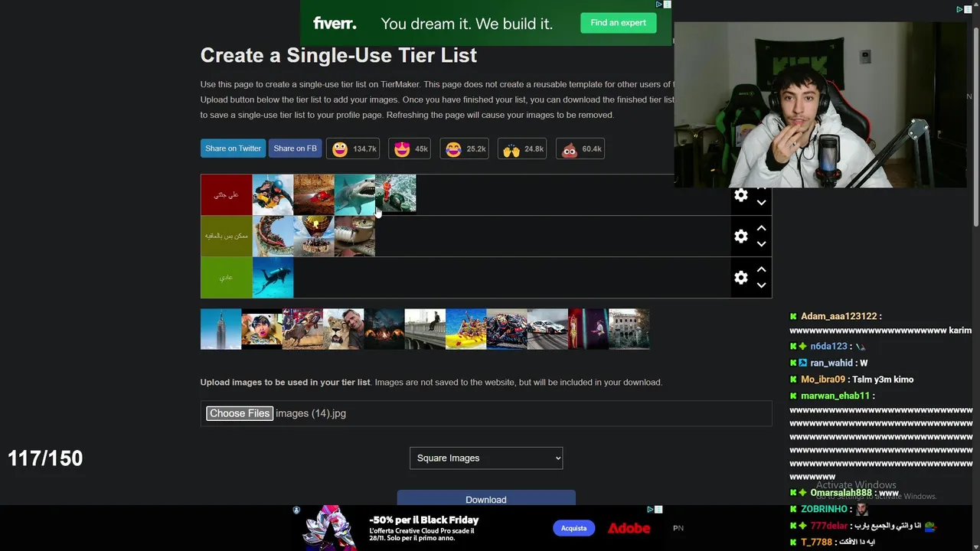
Task: Click the 'images (14).jpg' file name text
Action: pos(311,413)
